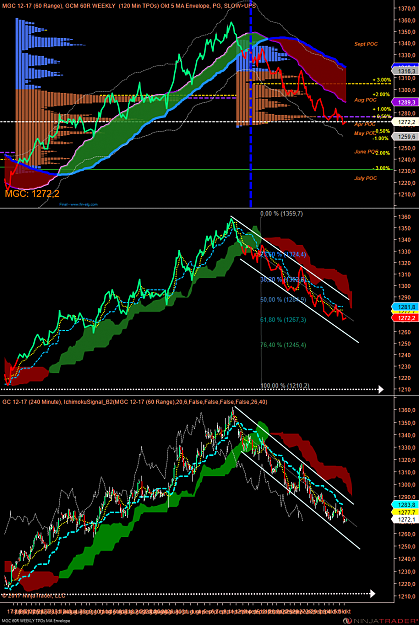Click the Aug POC label

point(364,99)
